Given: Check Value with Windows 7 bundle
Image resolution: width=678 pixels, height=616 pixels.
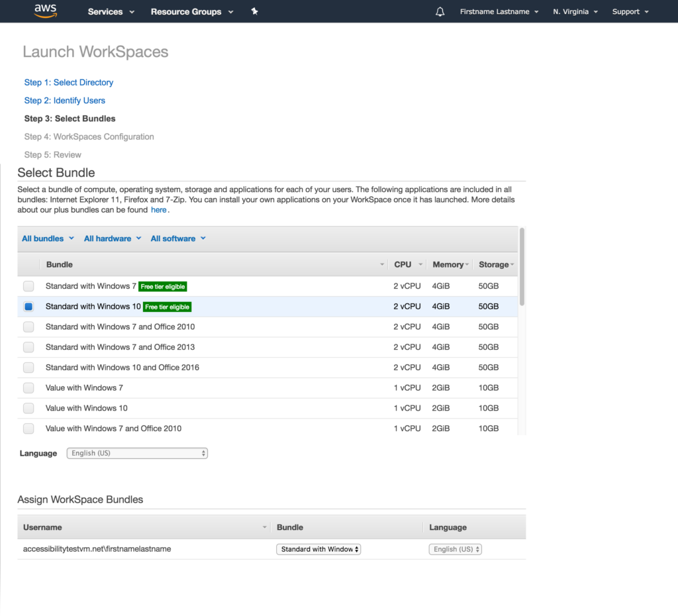Looking at the screenshot, I should [28, 387].
